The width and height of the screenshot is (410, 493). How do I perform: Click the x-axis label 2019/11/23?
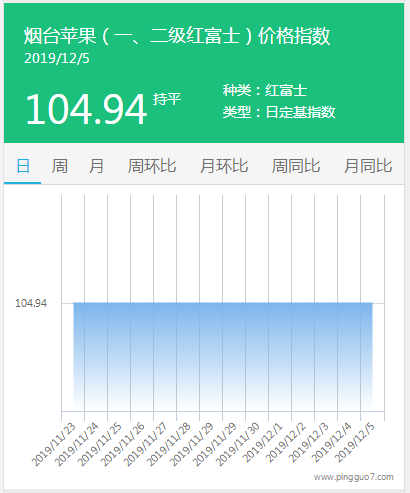(x=54, y=444)
